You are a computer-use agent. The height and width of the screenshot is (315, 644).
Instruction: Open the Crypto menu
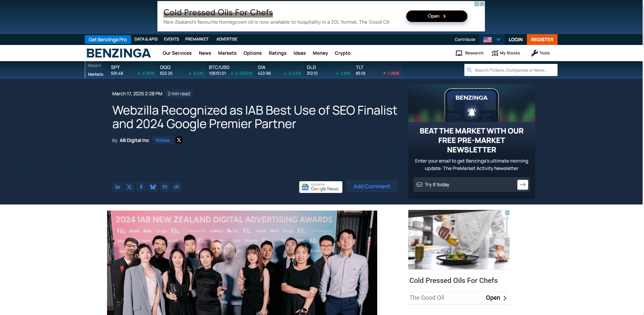click(x=343, y=53)
